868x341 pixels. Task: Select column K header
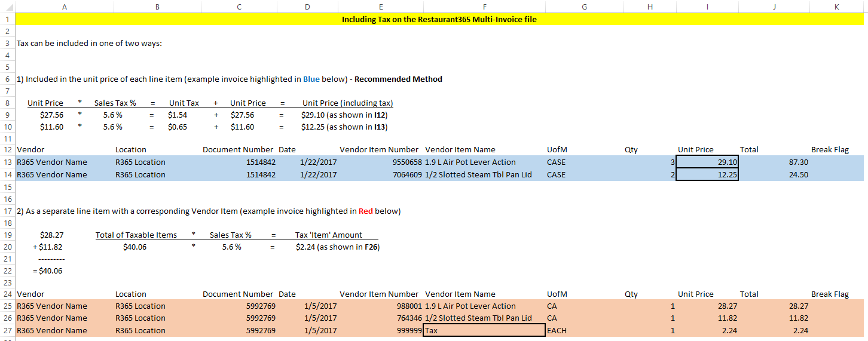pos(836,7)
